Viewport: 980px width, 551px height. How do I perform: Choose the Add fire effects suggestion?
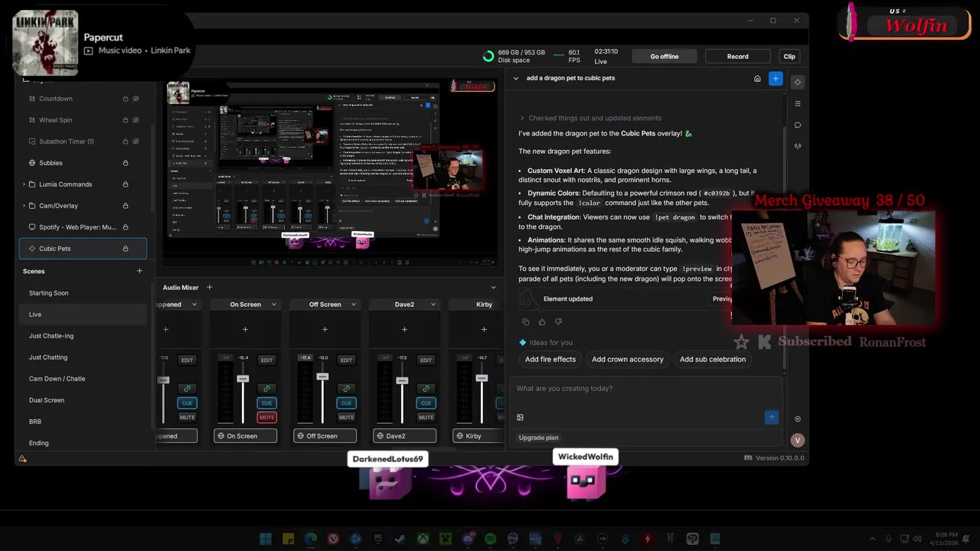(x=550, y=359)
